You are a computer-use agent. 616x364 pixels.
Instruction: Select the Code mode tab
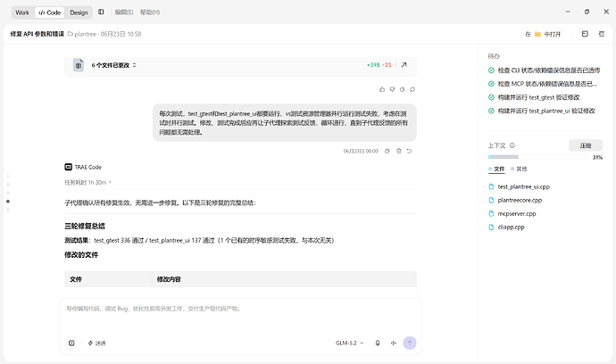(x=50, y=12)
